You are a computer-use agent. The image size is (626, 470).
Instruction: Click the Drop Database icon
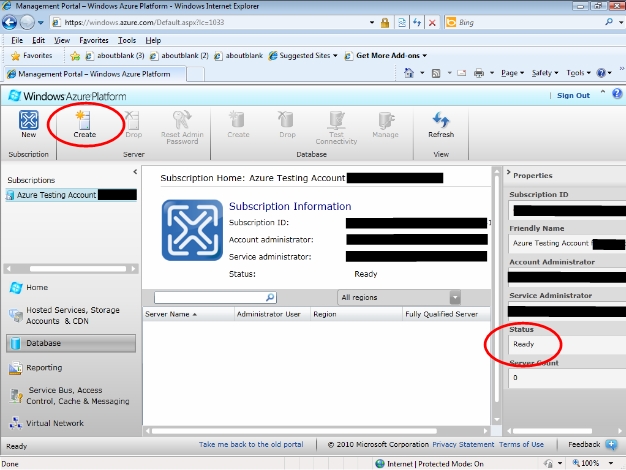[x=287, y=120]
